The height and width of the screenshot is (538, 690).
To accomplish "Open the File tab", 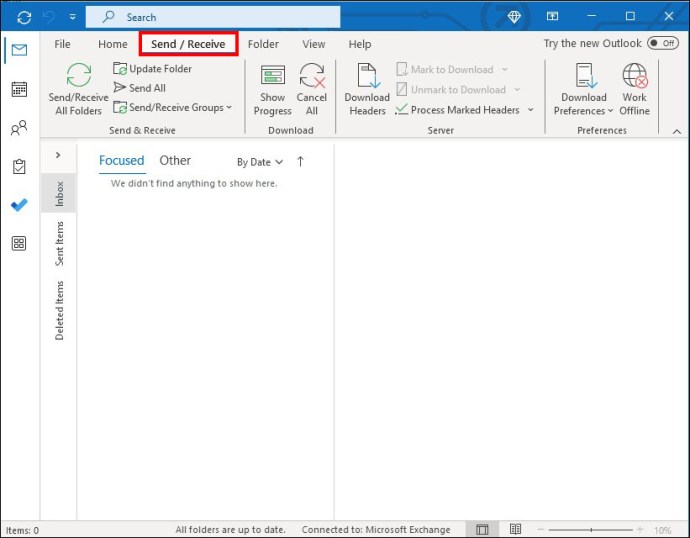I will click(x=62, y=44).
